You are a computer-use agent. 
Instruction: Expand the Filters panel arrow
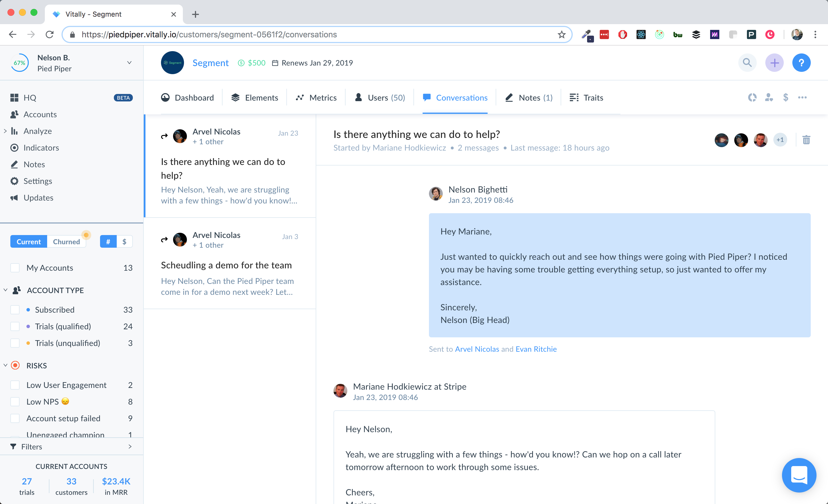[130, 446]
